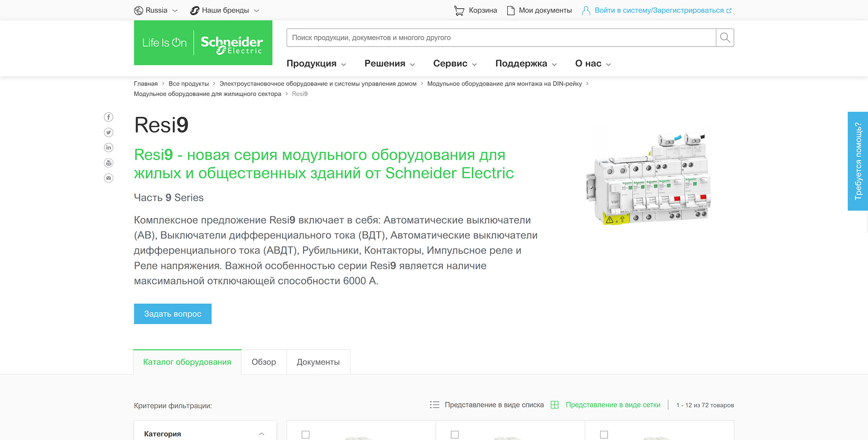Share page on LinkedIn icon
This screenshot has height=440, width=868.
[109, 148]
